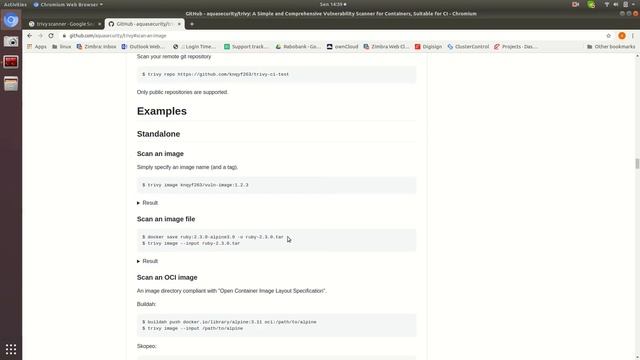Close the GitHub aquasecurity tab
This screenshot has height=360, width=640.
[x=179, y=24]
